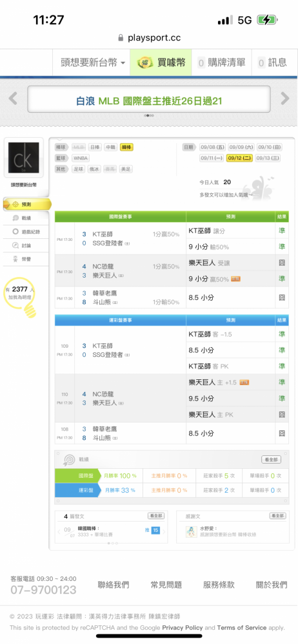The image size is (298, 644).
Task: Open the 遊戲紀錄 sidebar item
Action: click(x=26, y=232)
